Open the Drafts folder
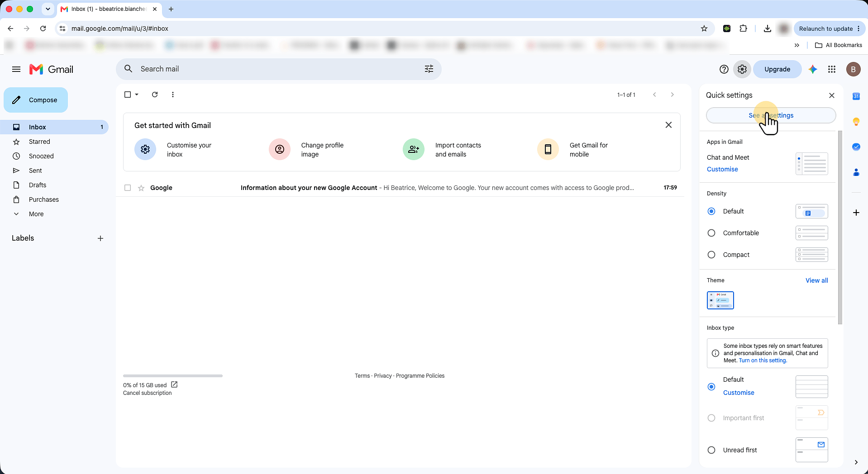Viewport: 868px width, 474px height. pos(38,185)
